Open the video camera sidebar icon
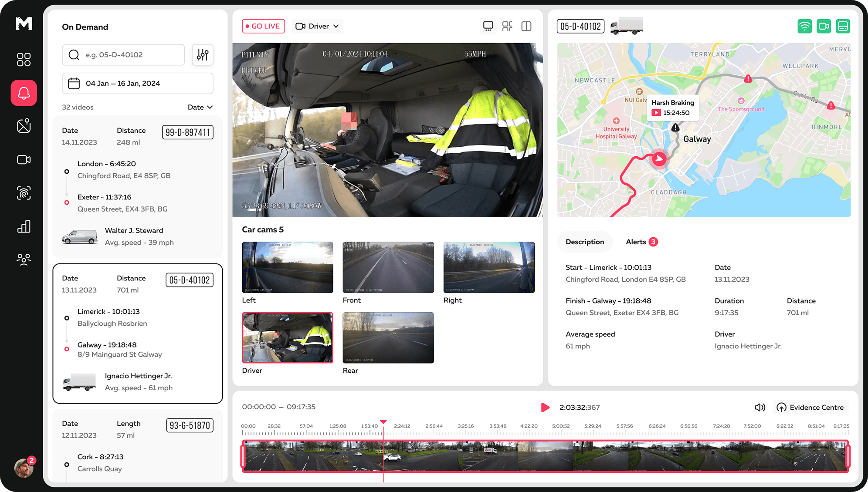The image size is (868, 492). coord(24,160)
